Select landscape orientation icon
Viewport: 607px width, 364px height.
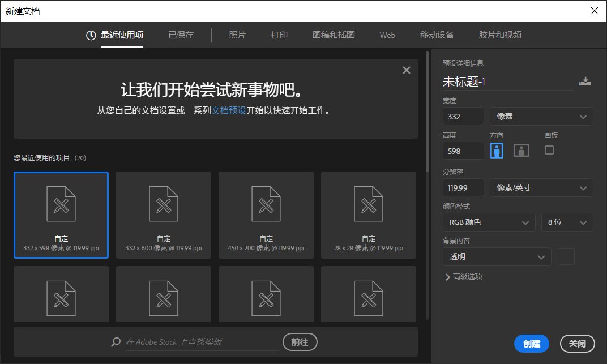(521, 151)
